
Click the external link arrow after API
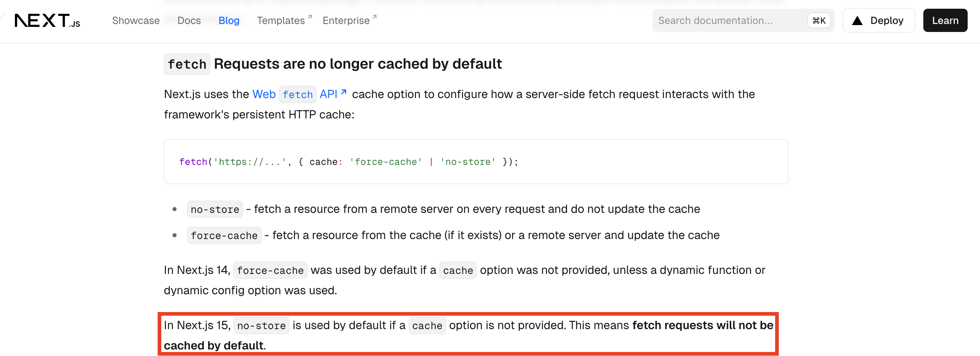pos(344,92)
